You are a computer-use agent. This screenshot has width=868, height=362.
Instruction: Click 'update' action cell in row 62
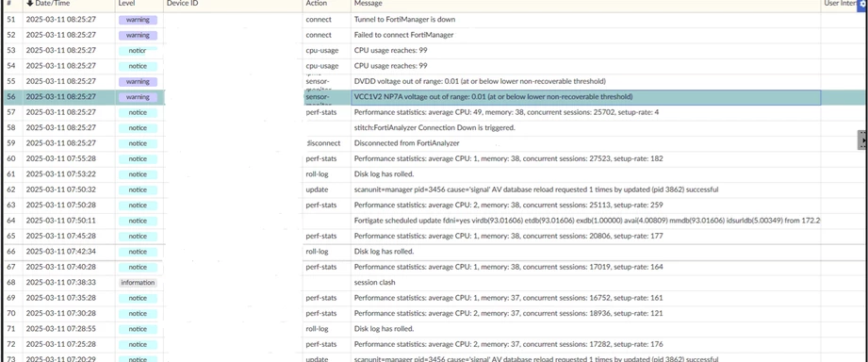pyautogui.click(x=317, y=189)
